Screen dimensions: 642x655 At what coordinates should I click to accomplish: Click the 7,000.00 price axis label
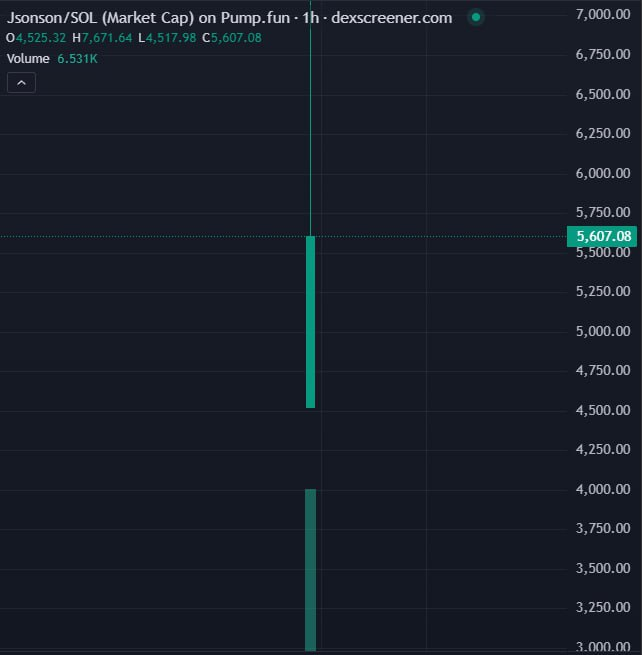603,15
